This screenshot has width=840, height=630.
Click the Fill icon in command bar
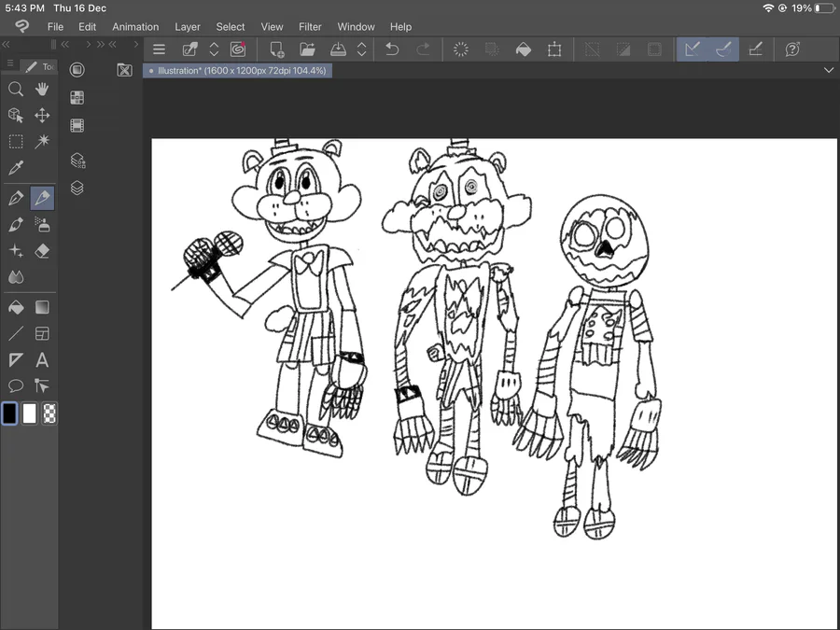tap(524, 49)
